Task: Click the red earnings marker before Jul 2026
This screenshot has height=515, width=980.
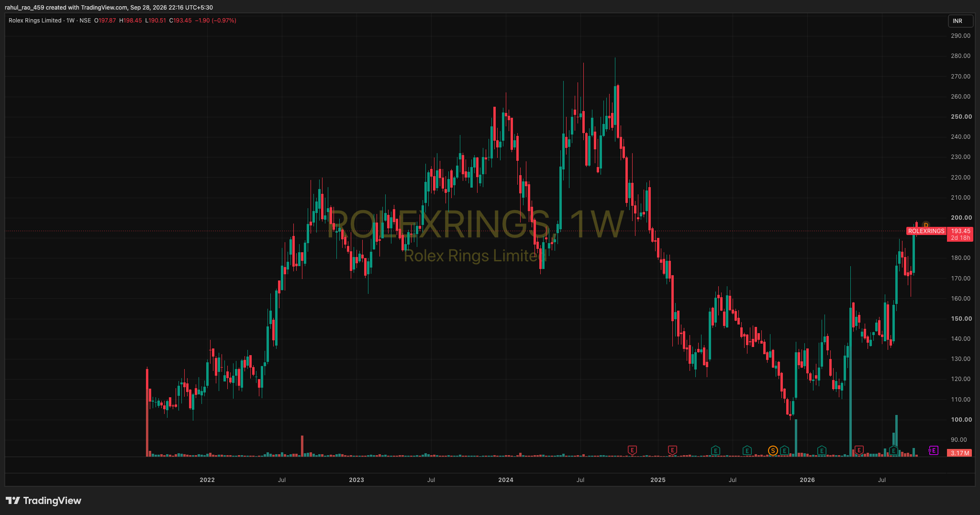Action: pos(859,450)
